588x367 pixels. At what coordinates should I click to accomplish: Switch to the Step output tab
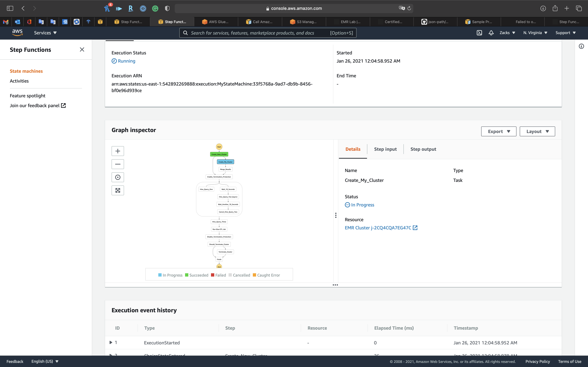[423, 149]
